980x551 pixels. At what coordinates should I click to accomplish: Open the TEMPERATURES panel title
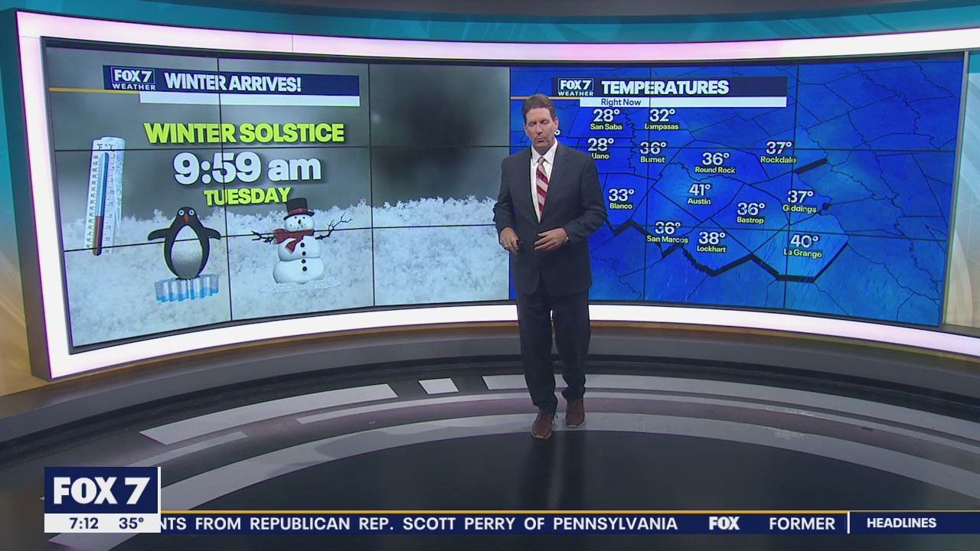663,86
